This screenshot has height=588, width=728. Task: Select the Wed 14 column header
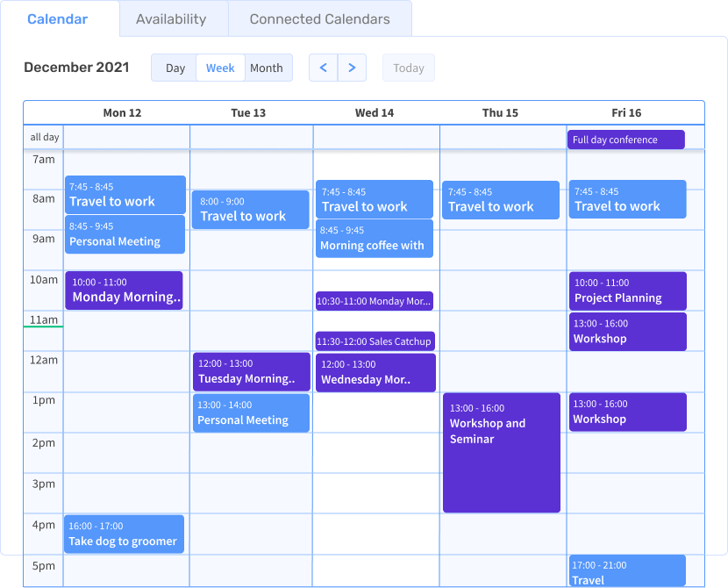(x=375, y=113)
